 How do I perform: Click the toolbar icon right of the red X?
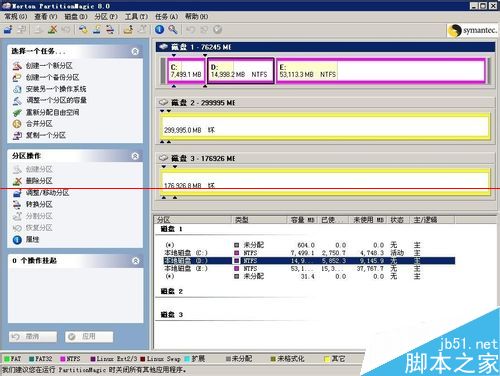pyautogui.click(x=66, y=30)
